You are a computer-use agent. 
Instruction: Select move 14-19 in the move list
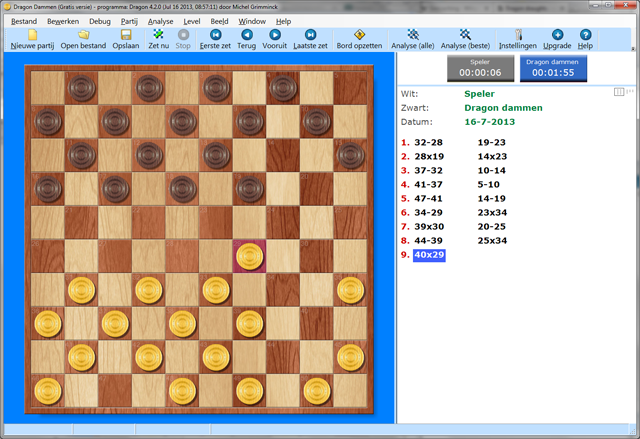click(491, 199)
